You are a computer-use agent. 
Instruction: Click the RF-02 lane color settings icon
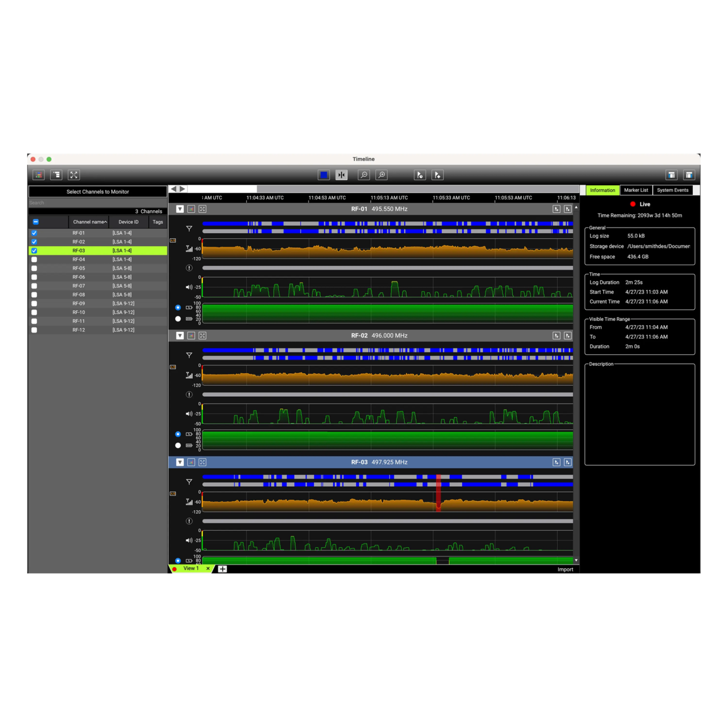pyautogui.click(x=191, y=336)
